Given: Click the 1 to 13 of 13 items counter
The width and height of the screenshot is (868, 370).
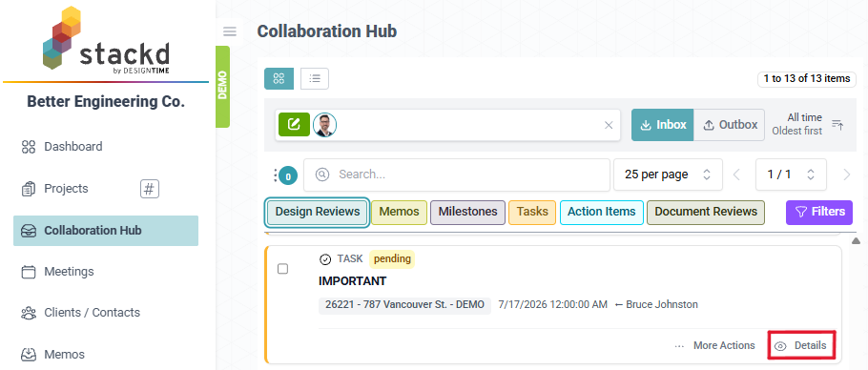Looking at the screenshot, I should click(x=807, y=79).
